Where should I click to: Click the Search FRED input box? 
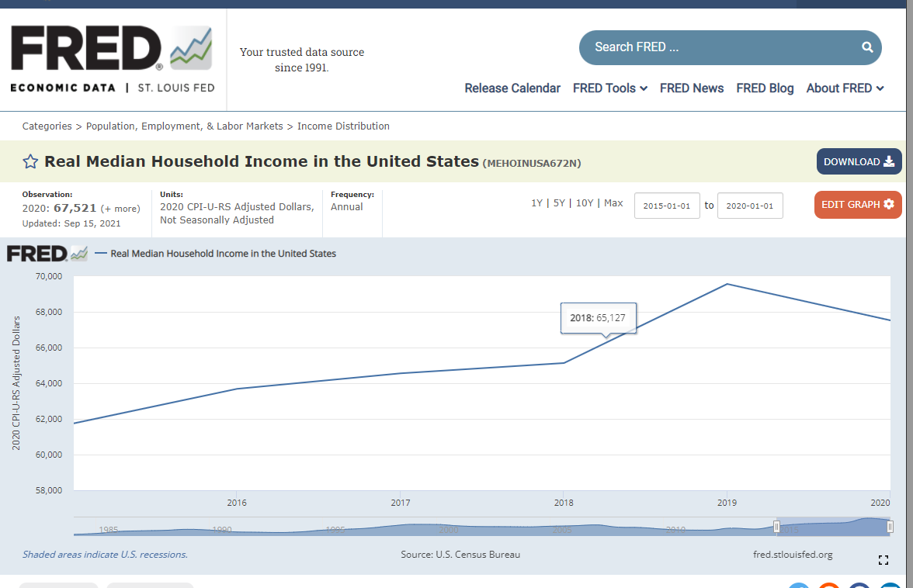click(x=722, y=47)
